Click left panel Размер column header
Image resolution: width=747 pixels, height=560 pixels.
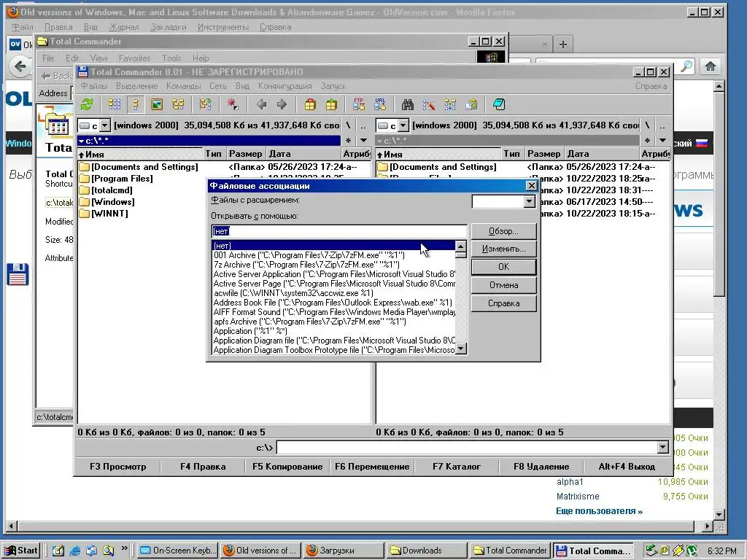click(245, 154)
